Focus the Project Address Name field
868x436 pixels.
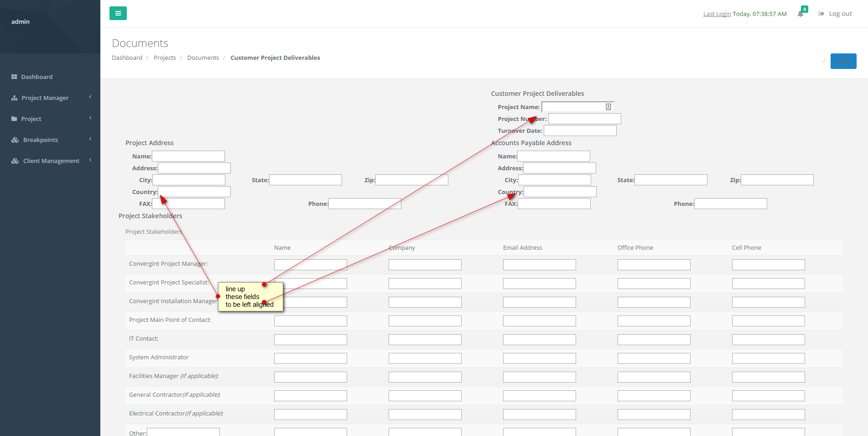(188, 156)
